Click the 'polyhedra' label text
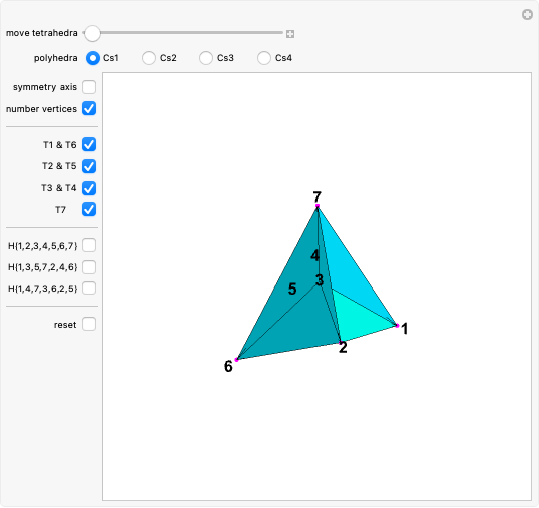539x508 pixels. pos(56,58)
